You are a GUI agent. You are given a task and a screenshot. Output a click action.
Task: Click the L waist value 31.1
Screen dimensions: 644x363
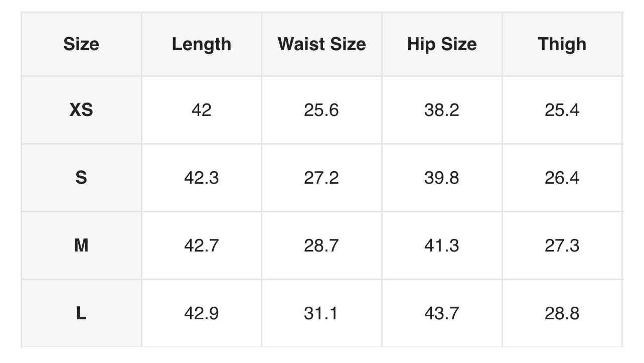pyautogui.click(x=321, y=313)
